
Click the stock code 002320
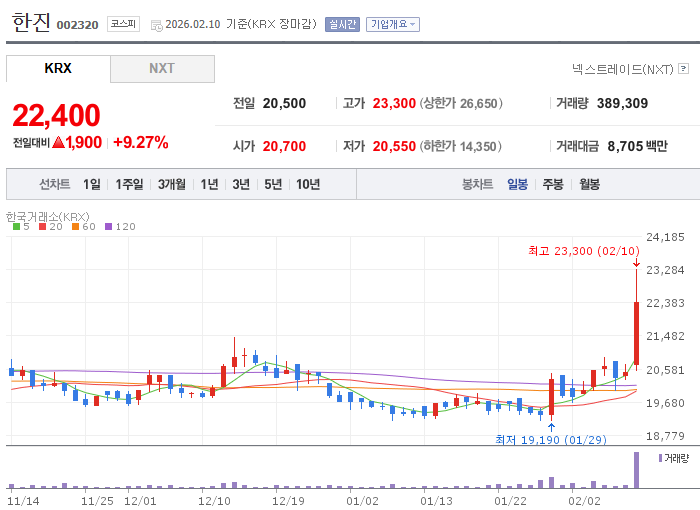[77, 25]
